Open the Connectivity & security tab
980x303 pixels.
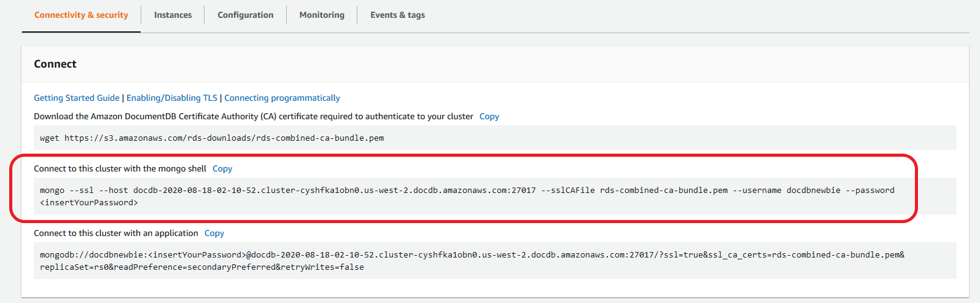click(81, 15)
